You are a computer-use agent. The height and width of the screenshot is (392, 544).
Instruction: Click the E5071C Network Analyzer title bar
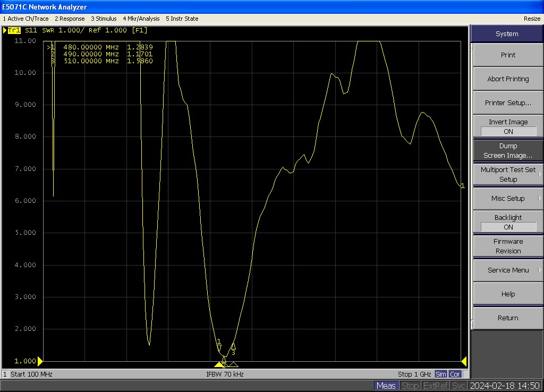(x=272, y=7)
